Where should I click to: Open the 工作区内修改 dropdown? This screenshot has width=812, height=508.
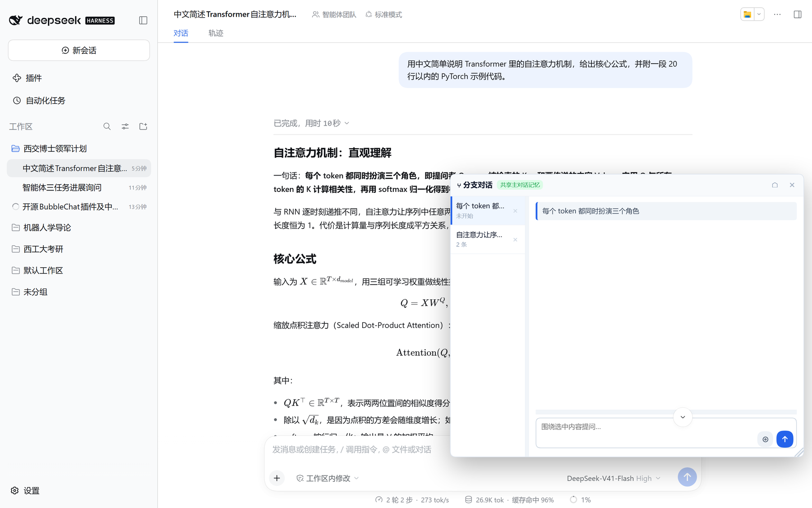[x=328, y=478]
